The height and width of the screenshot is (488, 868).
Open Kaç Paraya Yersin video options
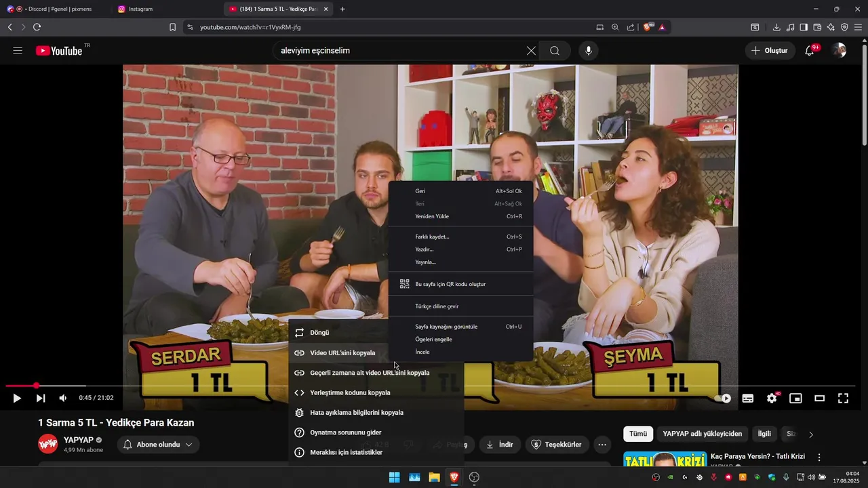[819, 457]
